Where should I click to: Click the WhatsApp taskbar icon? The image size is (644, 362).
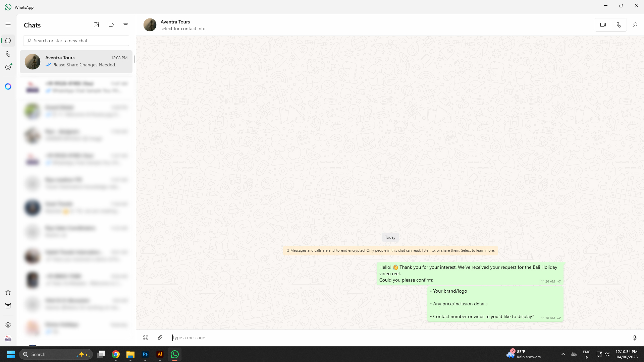tap(175, 354)
